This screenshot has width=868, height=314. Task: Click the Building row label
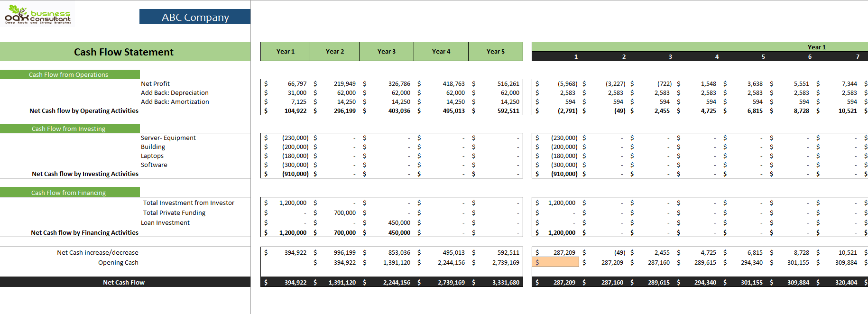click(153, 147)
